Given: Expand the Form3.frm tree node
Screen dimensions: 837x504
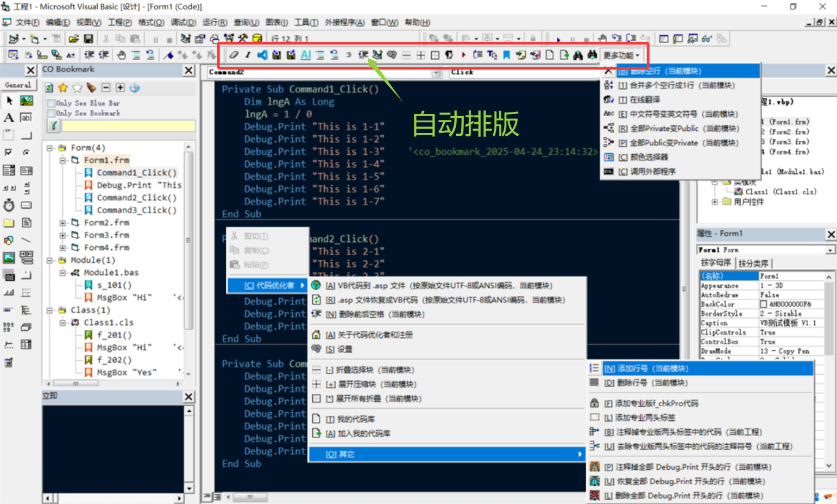Looking at the screenshot, I should coord(62,235).
